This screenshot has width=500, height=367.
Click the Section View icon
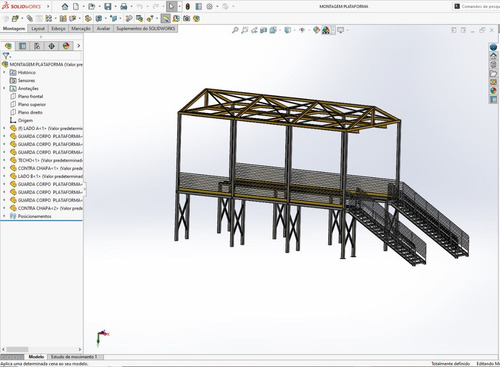click(x=264, y=30)
